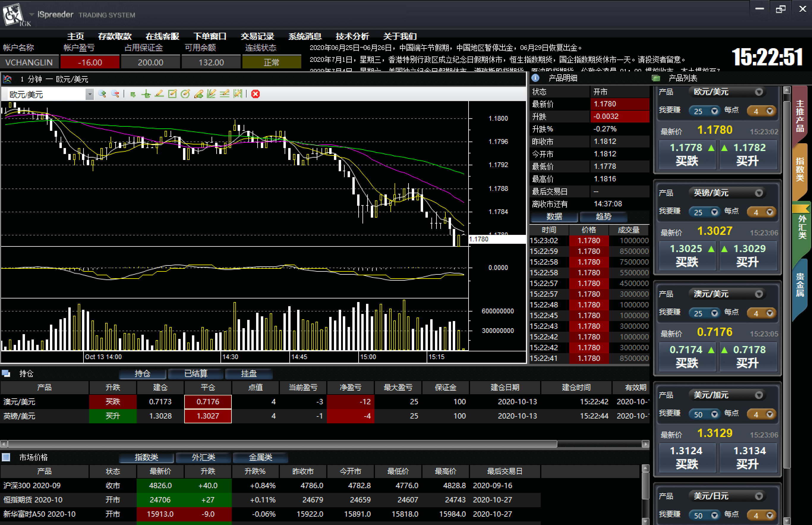Image resolution: width=812 pixels, height=525 pixels.
Task: Switch to the 外汇类 market price tab
Action: [x=203, y=458]
